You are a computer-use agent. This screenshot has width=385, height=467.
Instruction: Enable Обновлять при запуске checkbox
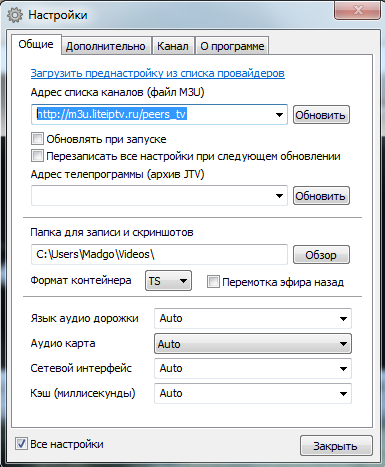click(x=37, y=138)
